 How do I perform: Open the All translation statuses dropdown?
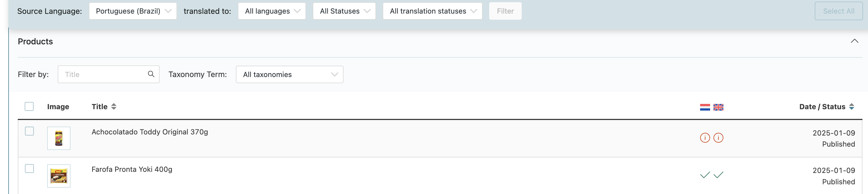coord(432,11)
